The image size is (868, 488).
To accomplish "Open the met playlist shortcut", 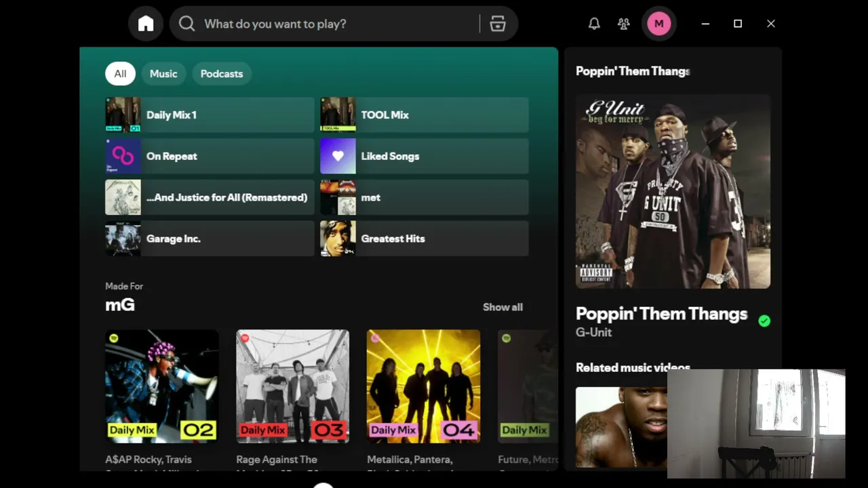I will (x=425, y=198).
